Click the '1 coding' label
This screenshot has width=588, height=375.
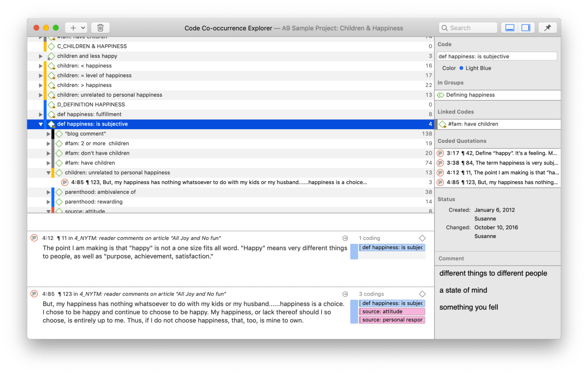coord(369,238)
